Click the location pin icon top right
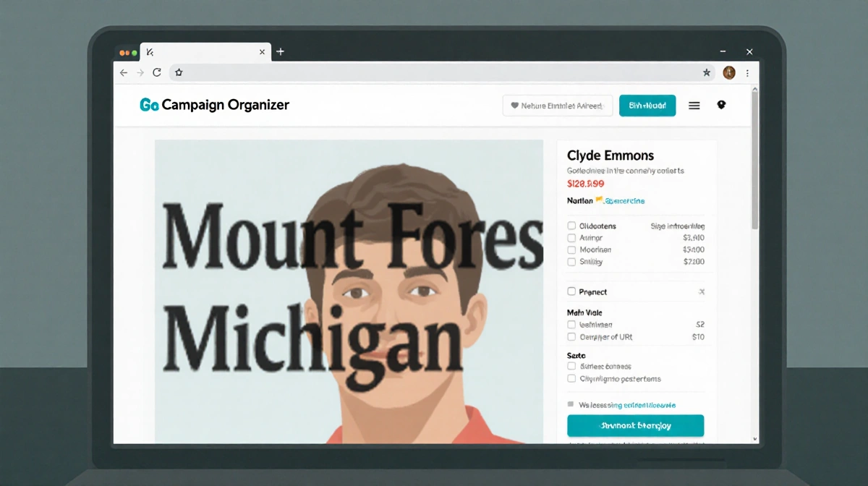The width and height of the screenshot is (868, 486). click(x=721, y=105)
